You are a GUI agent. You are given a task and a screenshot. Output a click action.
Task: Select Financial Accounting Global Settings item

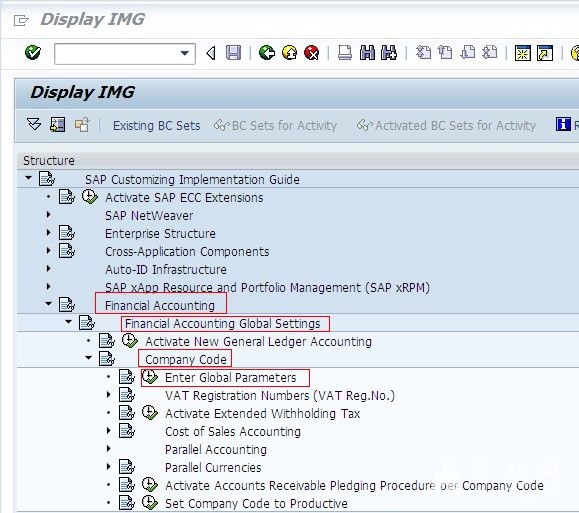click(222, 324)
